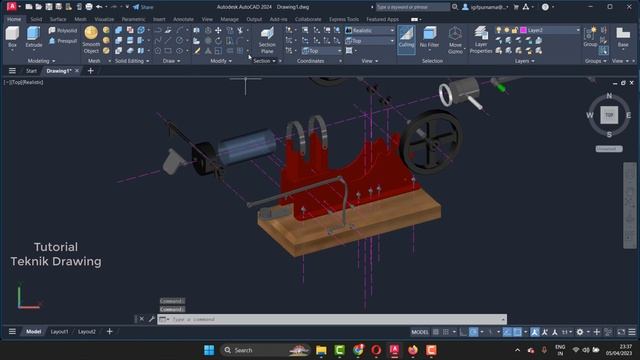Image resolution: width=640 pixels, height=360 pixels.
Task: Click the Clean Screen icon in the status bar
Action: 620,332
